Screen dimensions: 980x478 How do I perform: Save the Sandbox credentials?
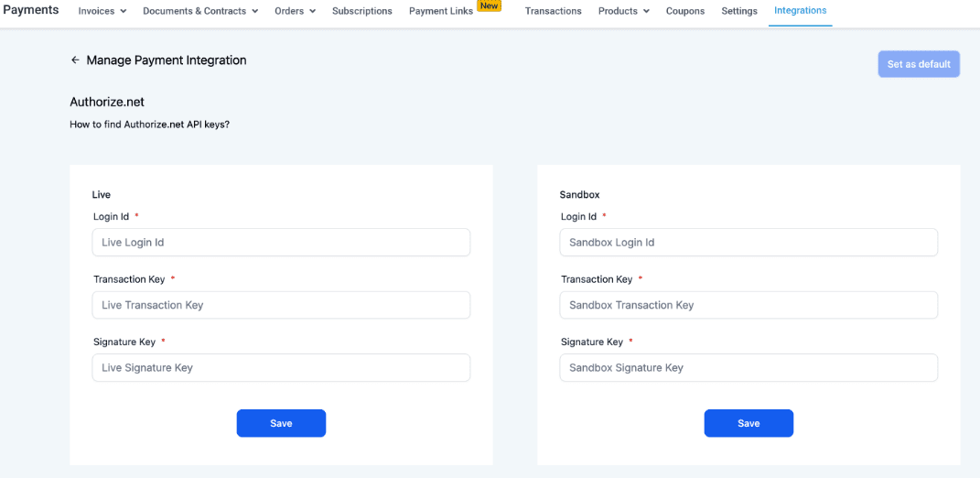[x=748, y=423]
